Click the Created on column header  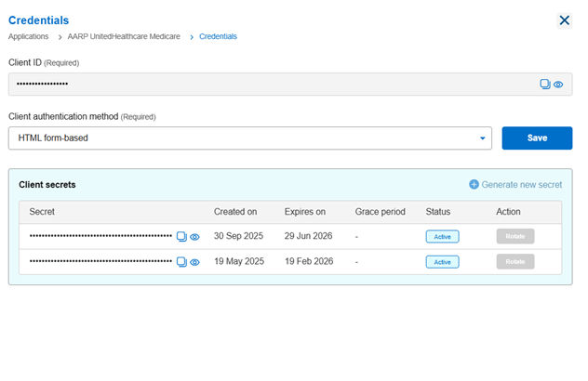(235, 212)
